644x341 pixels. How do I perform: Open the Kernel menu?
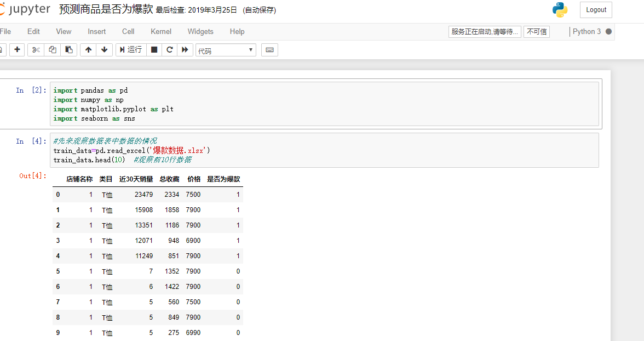click(x=160, y=31)
